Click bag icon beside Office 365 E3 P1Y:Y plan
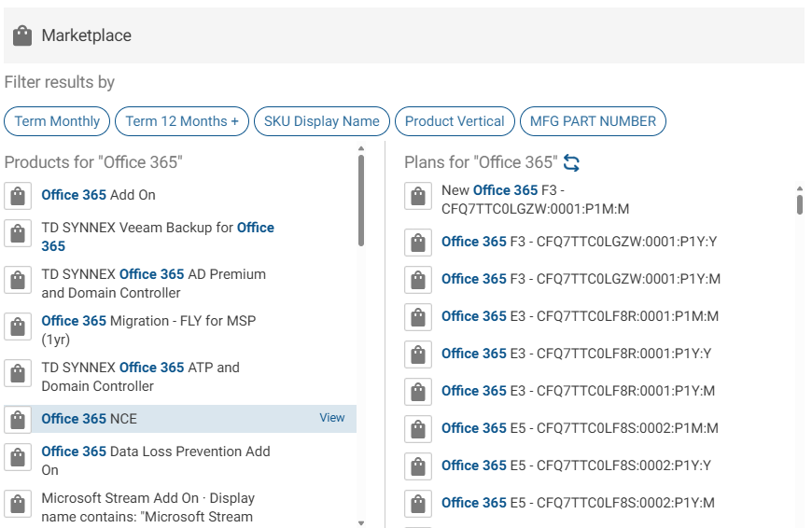The image size is (812, 528). coord(418,354)
